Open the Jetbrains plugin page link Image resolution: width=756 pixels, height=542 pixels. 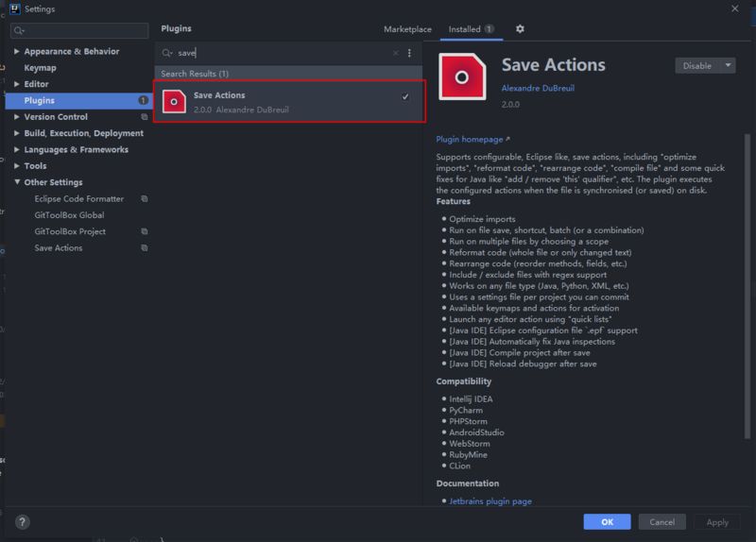coord(490,501)
